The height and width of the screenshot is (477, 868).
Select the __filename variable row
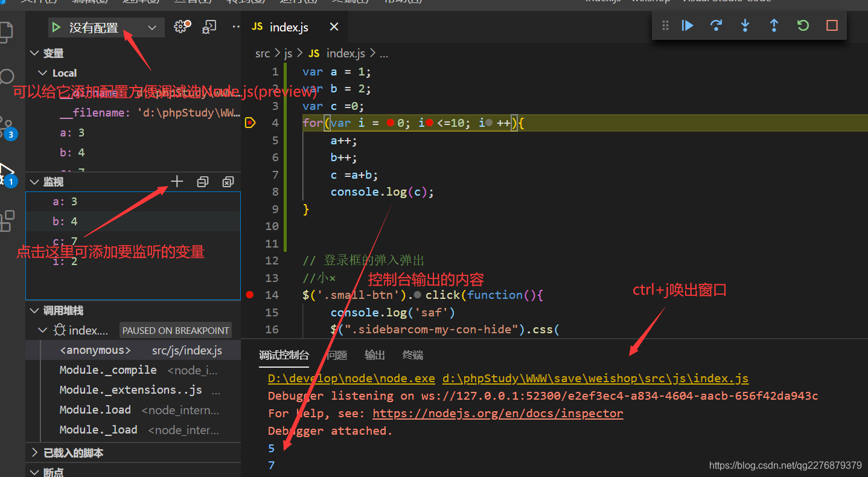point(133,113)
